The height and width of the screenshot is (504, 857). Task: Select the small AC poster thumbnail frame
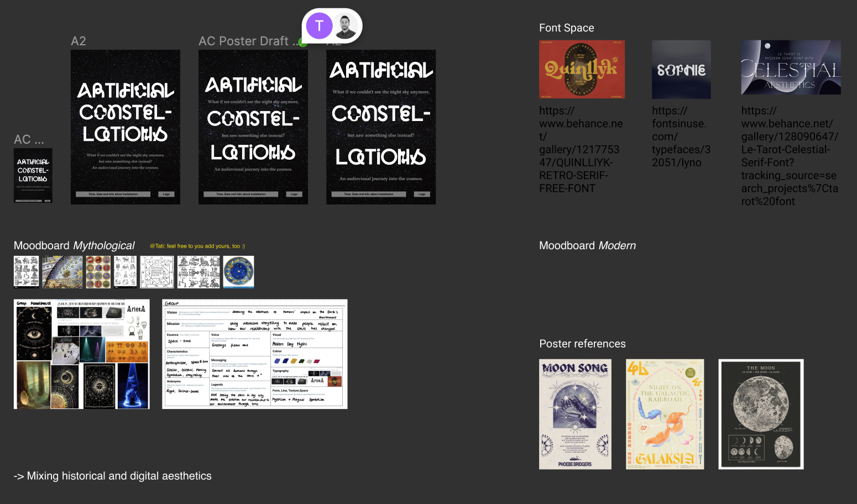pyautogui.click(x=33, y=176)
